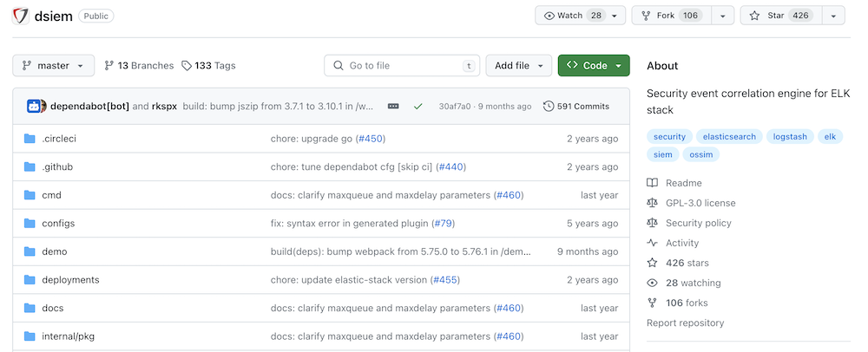Open the master branch dropdown
This screenshot has width=868, height=352.
(53, 66)
